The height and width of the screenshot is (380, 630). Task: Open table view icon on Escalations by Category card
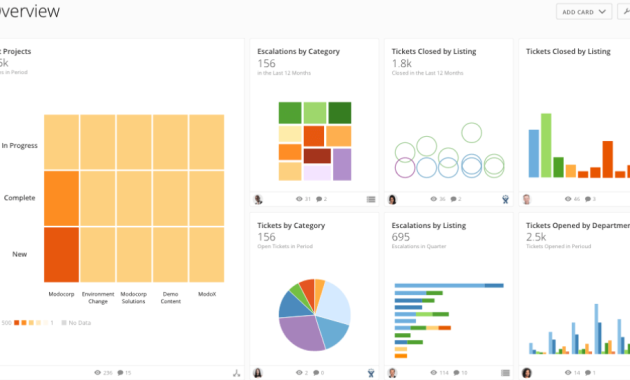click(x=371, y=199)
